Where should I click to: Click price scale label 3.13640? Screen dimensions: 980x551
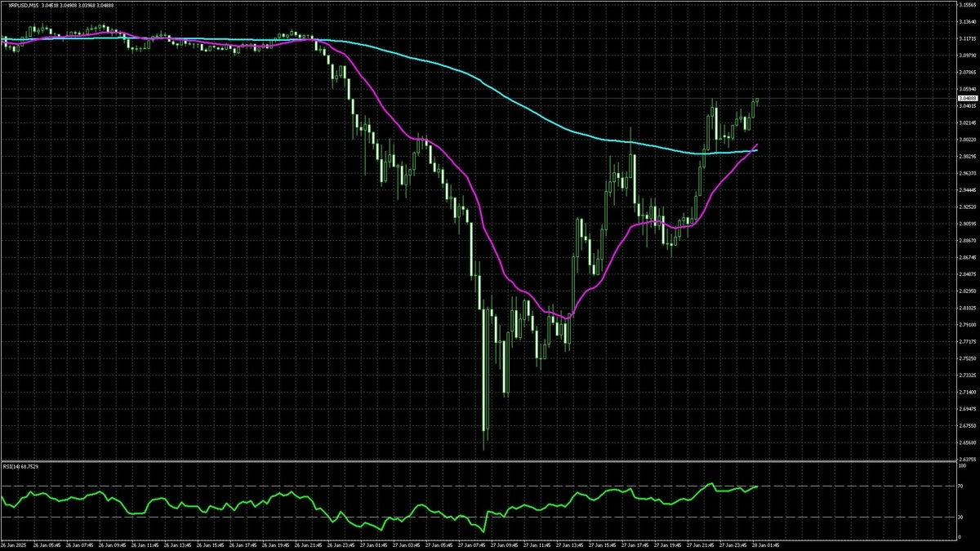pos(967,22)
